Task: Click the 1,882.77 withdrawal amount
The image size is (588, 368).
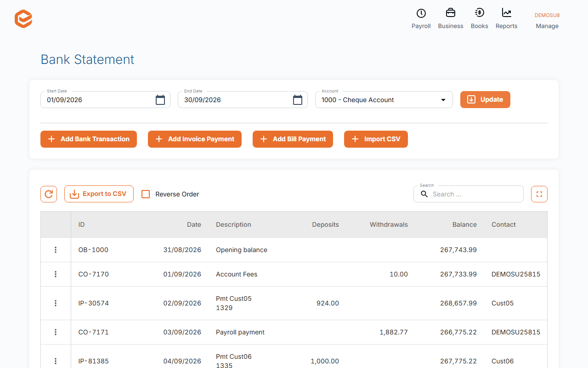Action: 394,332
